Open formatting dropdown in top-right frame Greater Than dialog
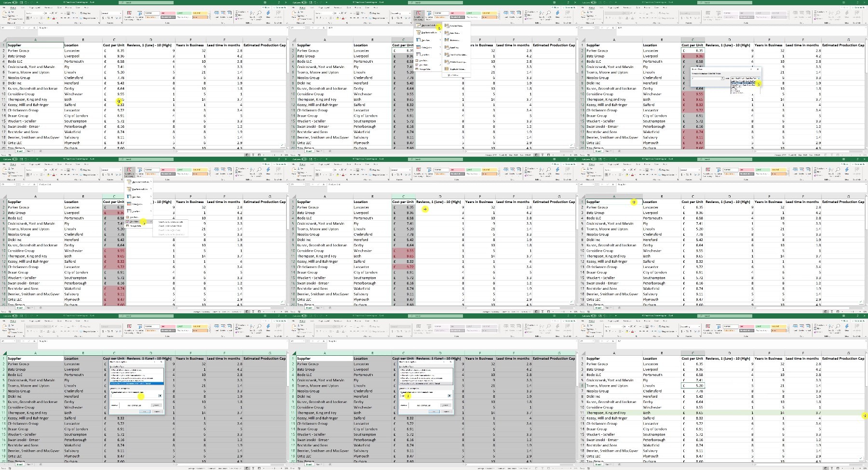Image resolution: width=868 pixels, height=470 pixels. [x=759, y=79]
